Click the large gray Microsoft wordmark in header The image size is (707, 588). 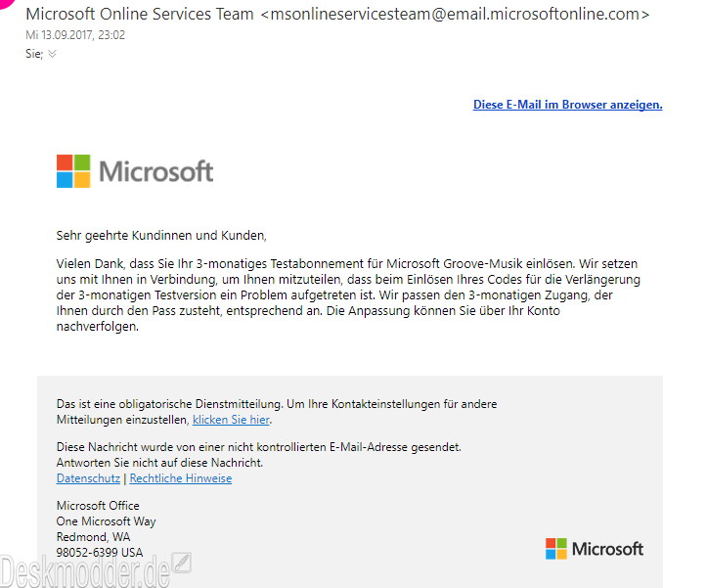pos(156,171)
